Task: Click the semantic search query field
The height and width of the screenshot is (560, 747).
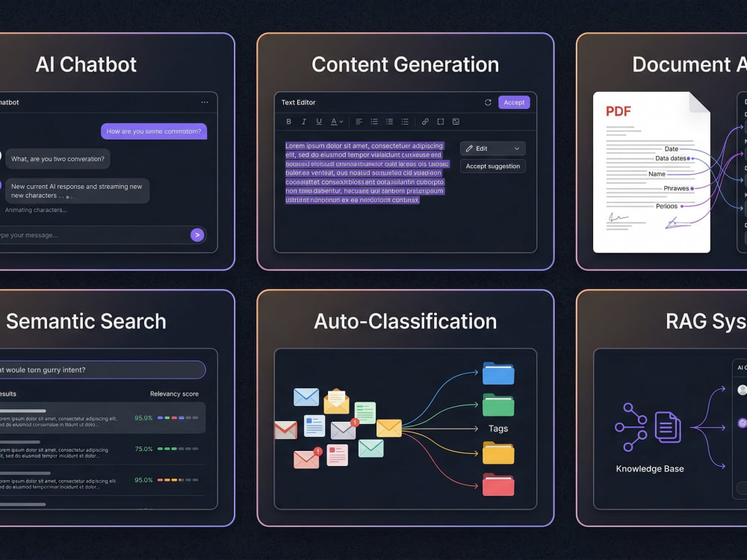Action: point(102,370)
